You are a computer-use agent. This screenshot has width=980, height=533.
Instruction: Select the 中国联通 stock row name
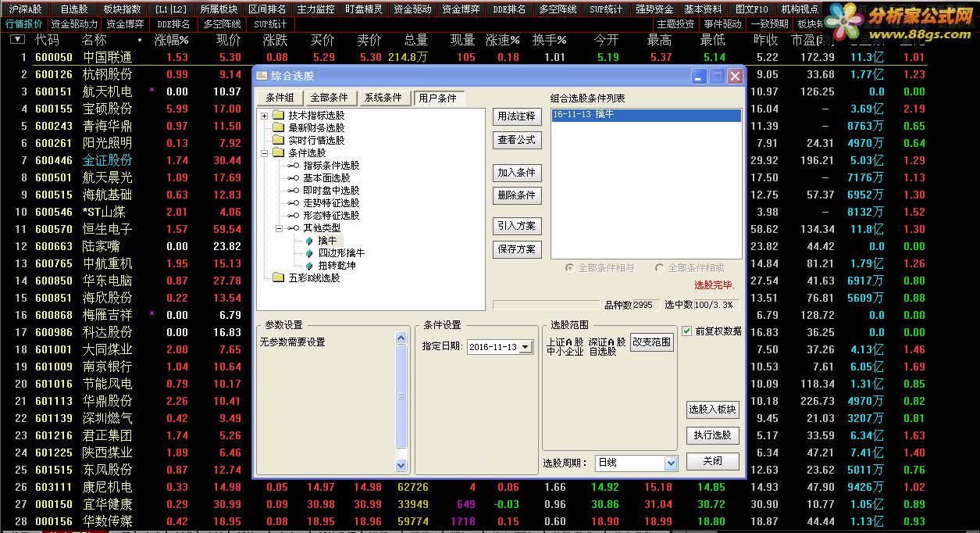[107, 57]
